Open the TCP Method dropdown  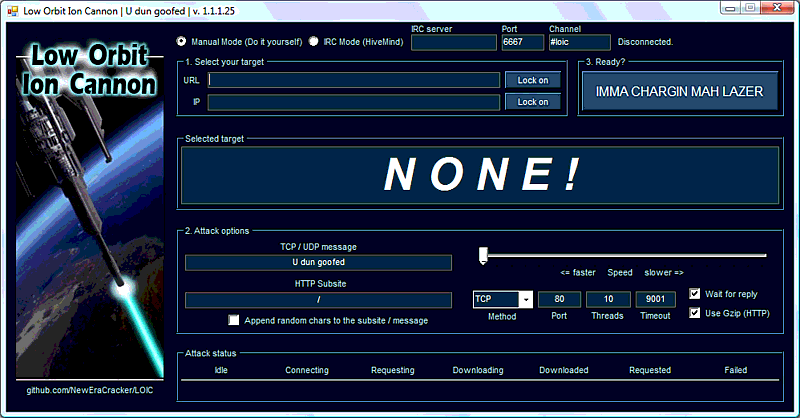[525, 299]
